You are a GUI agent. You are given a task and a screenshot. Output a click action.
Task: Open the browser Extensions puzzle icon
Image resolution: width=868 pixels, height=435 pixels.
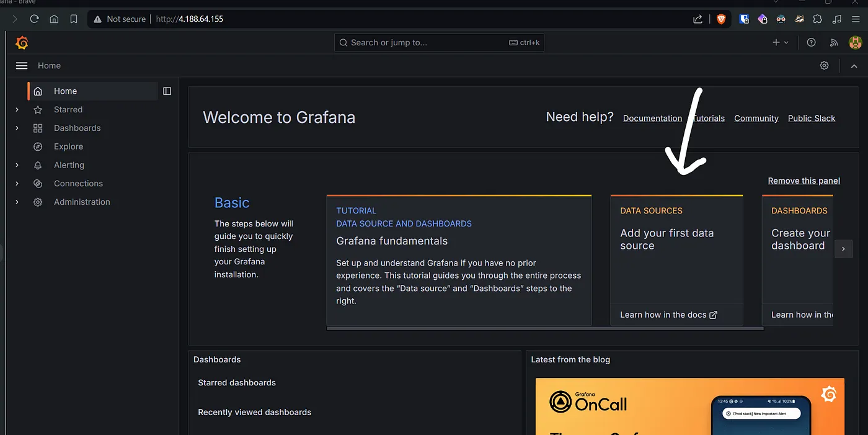point(818,19)
